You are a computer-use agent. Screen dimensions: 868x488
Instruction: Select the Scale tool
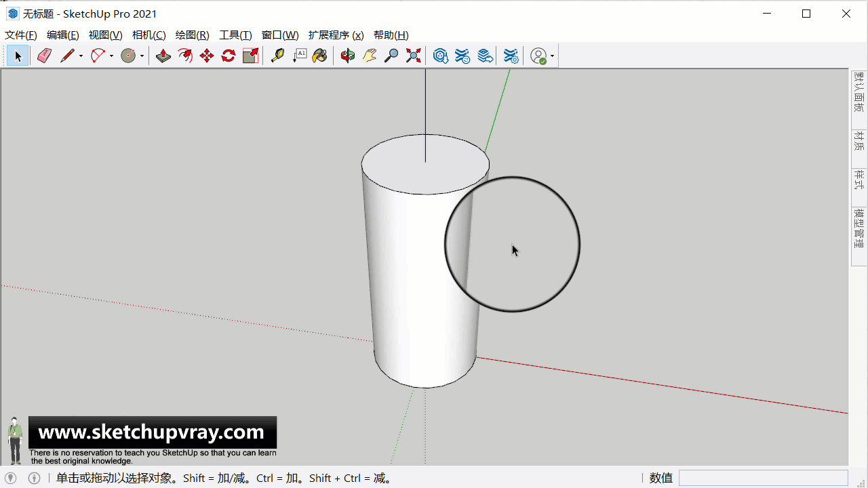point(250,56)
